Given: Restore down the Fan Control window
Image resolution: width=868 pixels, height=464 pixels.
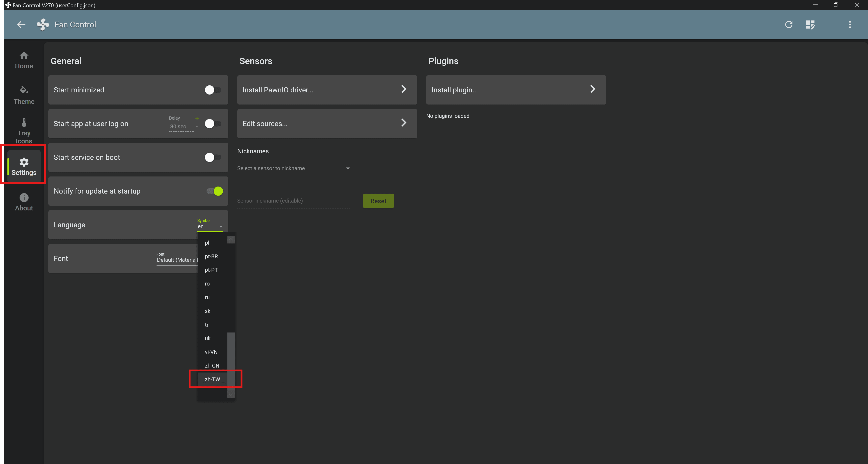Looking at the screenshot, I should pyautogui.click(x=836, y=5).
